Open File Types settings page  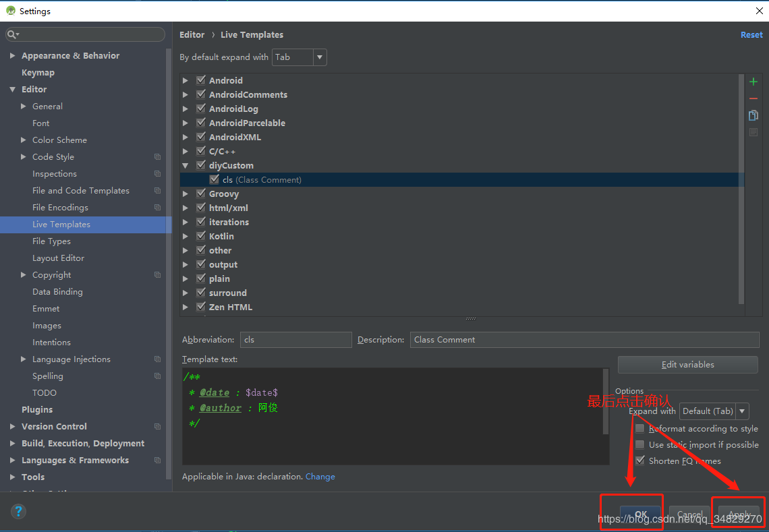tap(51, 241)
